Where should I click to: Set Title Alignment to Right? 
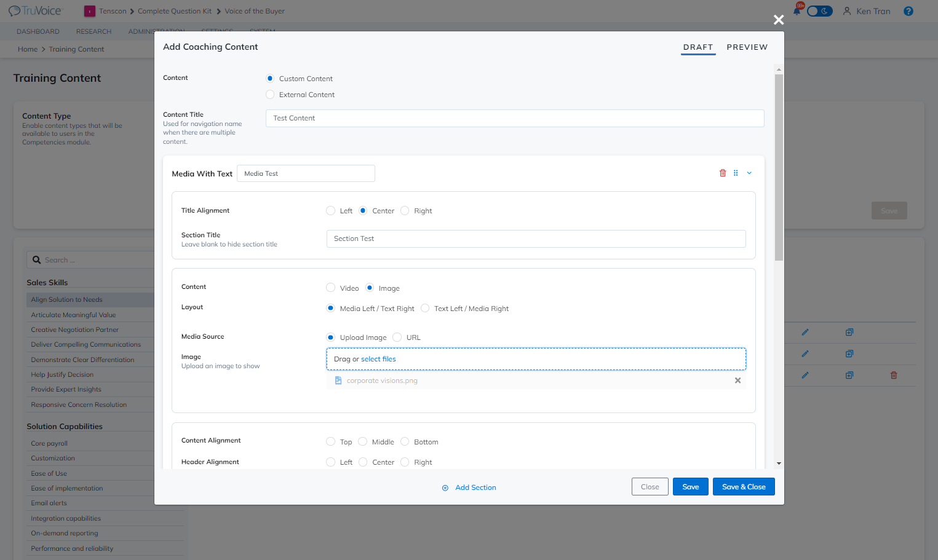(x=405, y=211)
